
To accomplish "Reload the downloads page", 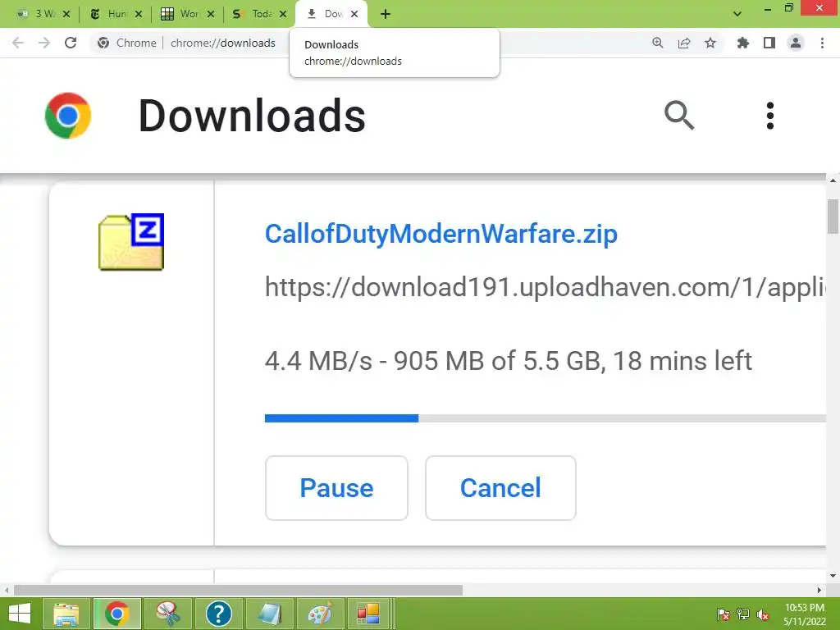I will [x=71, y=43].
